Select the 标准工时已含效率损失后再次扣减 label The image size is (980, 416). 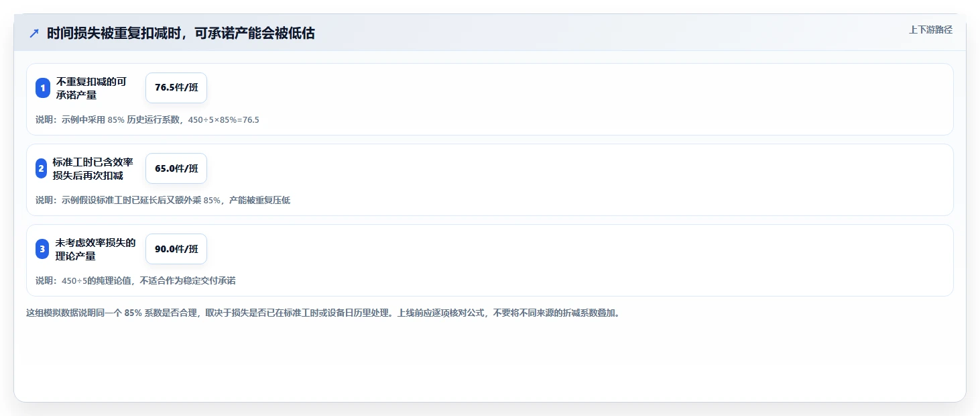[93, 168]
